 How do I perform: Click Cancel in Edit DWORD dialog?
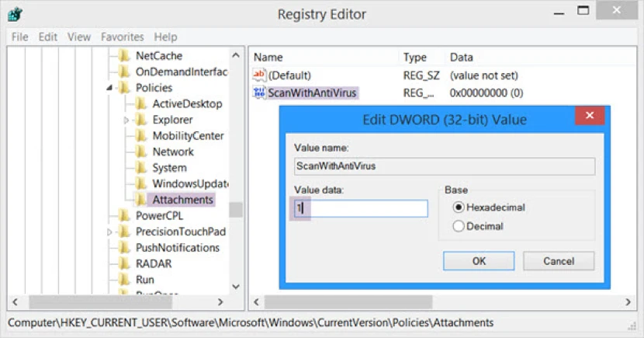[x=559, y=261]
